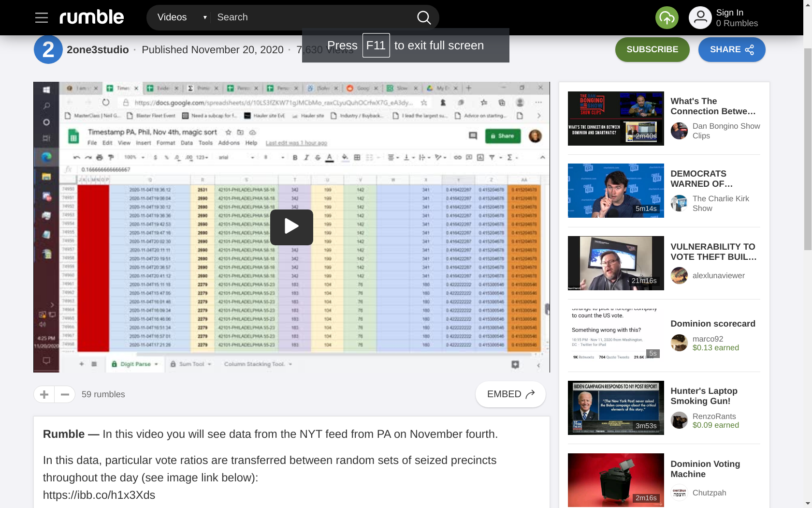Open the Charlie Kirk video thumbnail
Image resolution: width=812 pixels, height=508 pixels.
pyautogui.click(x=616, y=191)
